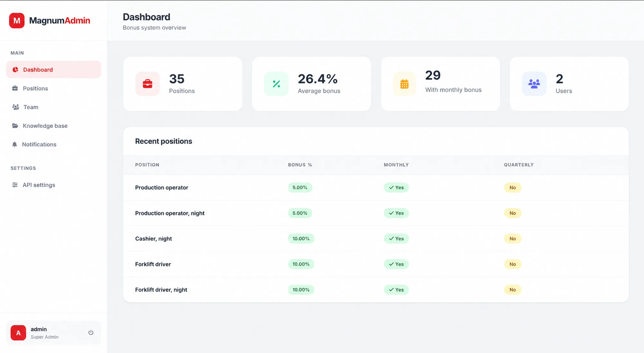Viewport: 644px width, 353px height.
Task: Select the Production operator row name
Action: (x=162, y=187)
